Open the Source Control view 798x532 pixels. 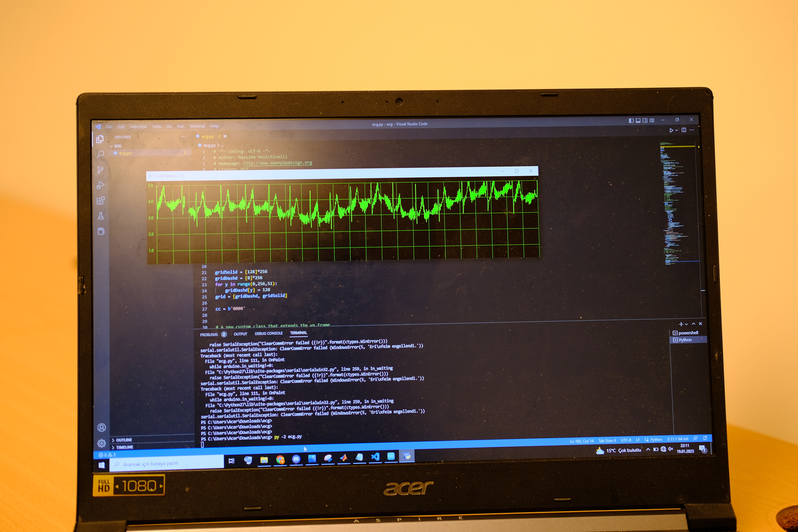pos(100,170)
